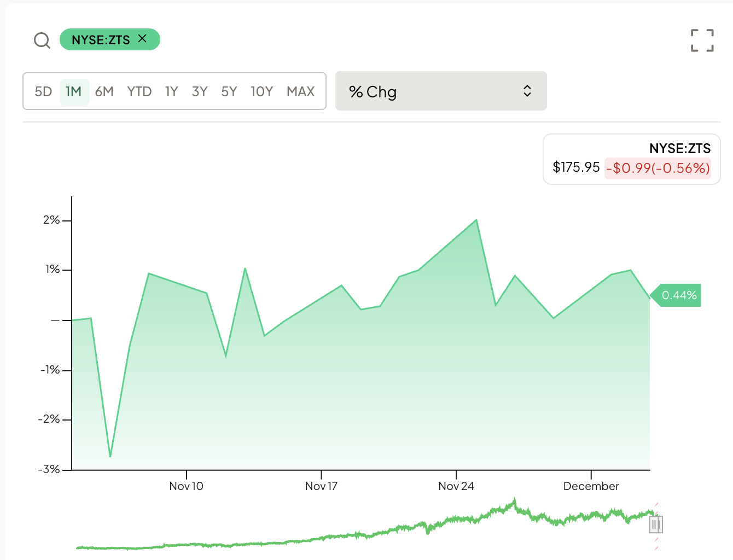The image size is (733, 560).
Task: Click the 0.44% current value tag
Action: (x=676, y=295)
